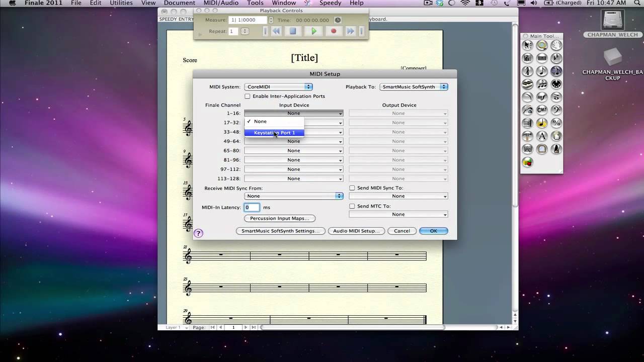Screen dimensions: 644x362
Task: Select the Staff tool icon
Action: click(x=527, y=58)
